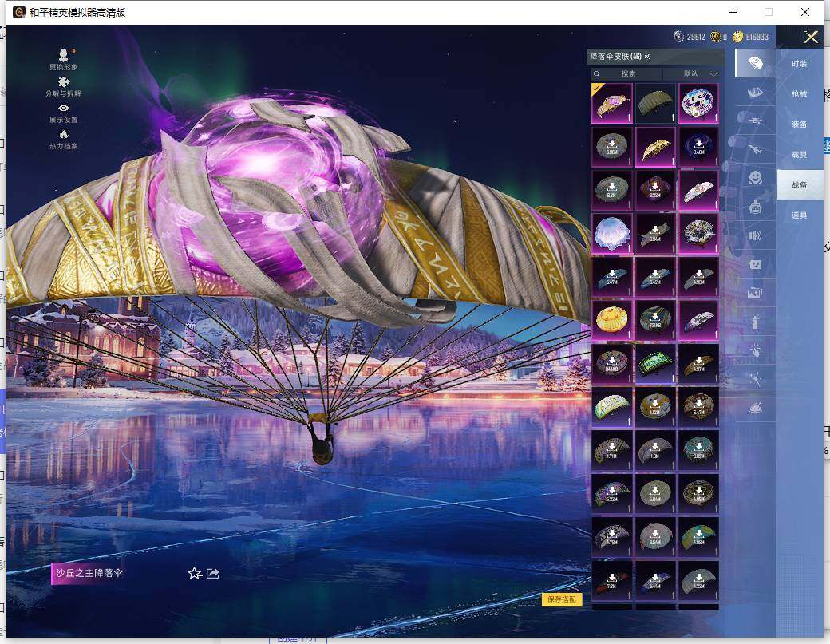Image resolution: width=830 pixels, height=644 pixels.
Task: Click the 保存搭配 save loadout button
Action: [562, 599]
